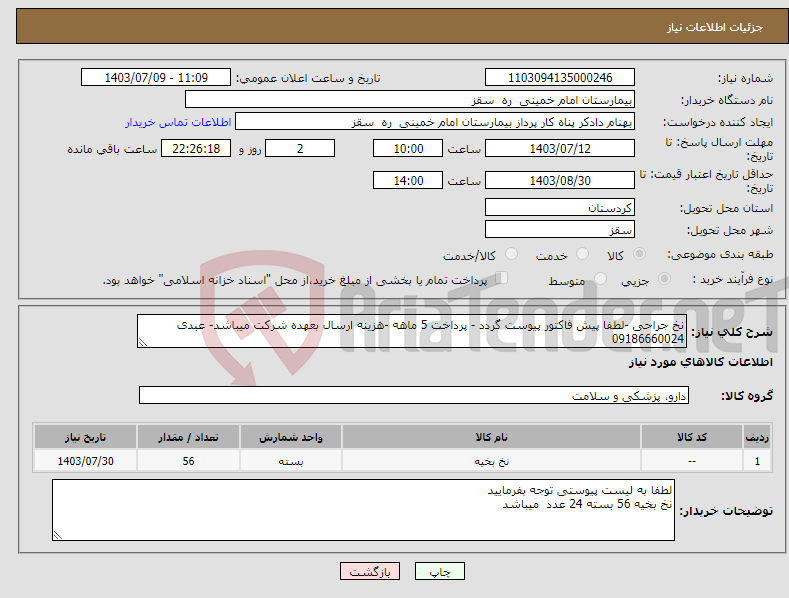Click the تعداد / مقدار column header

(188, 437)
